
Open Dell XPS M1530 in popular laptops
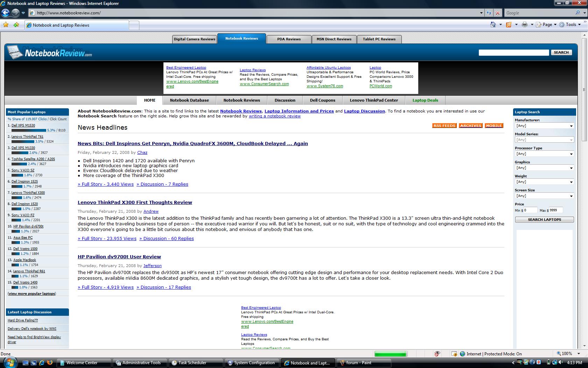(23, 125)
